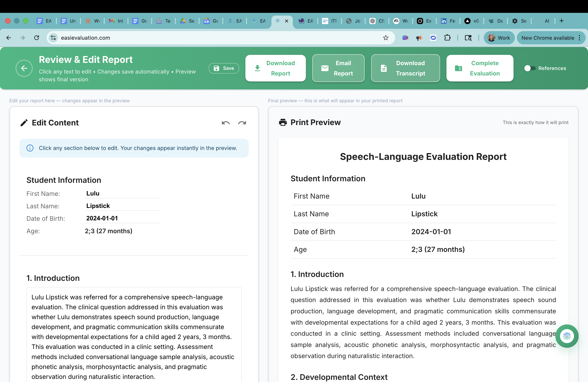
Task: Click the redo arrow in Edit Content
Action: (242, 123)
